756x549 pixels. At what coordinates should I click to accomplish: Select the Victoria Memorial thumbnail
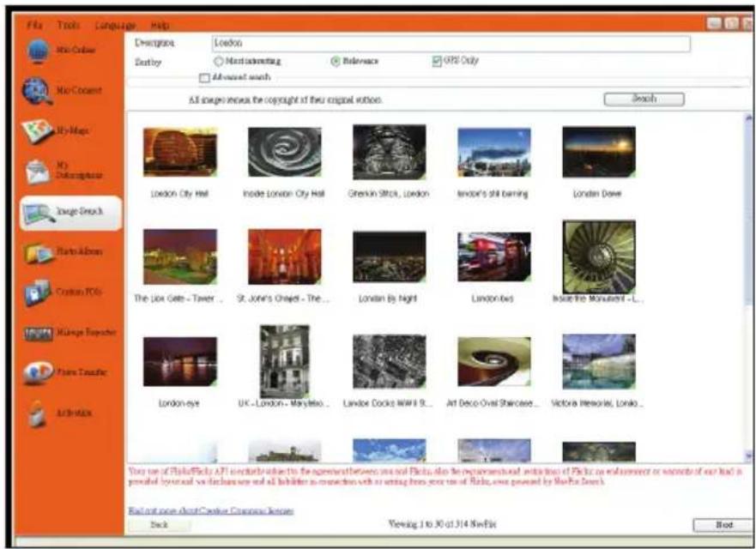599,361
